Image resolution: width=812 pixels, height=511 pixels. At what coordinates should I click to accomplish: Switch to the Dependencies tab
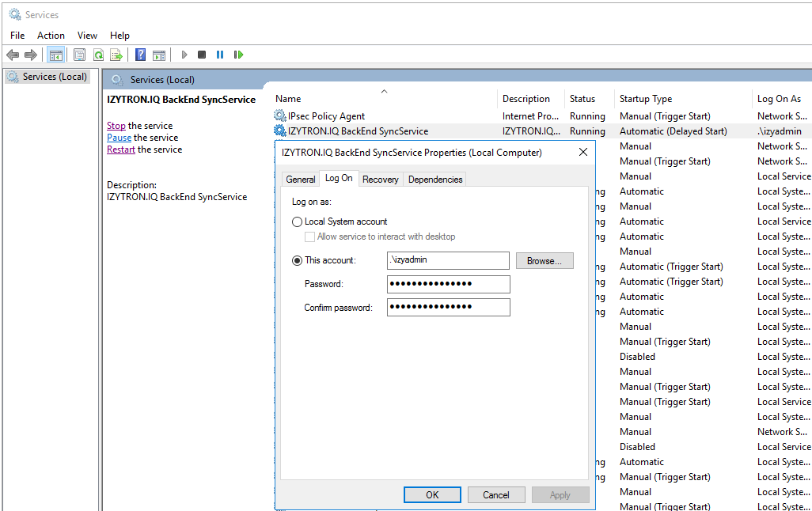pyautogui.click(x=435, y=179)
